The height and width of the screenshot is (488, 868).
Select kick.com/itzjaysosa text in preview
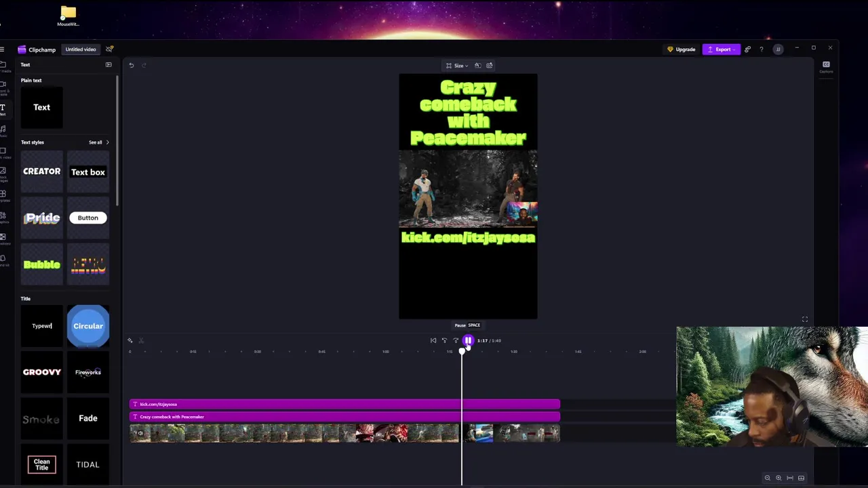pyautogui.click(x=468, y=238)
